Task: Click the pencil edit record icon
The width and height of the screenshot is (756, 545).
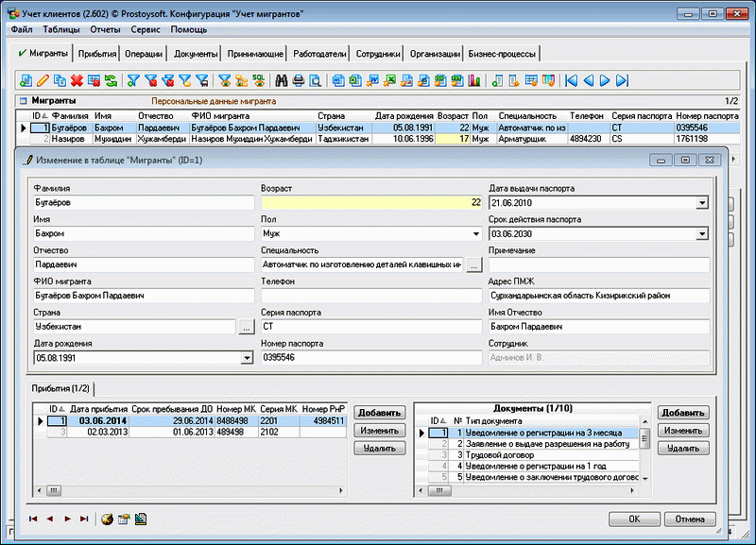Action: [43, 81]
